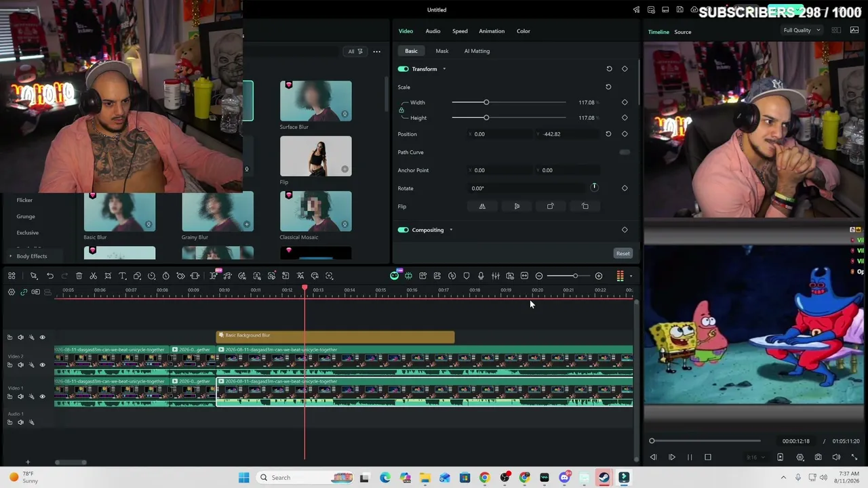Open the All filter dropdown
Image resolution: width=868 pixels, height=488 pixels.
pyautogui.click(x=355, y=52)
